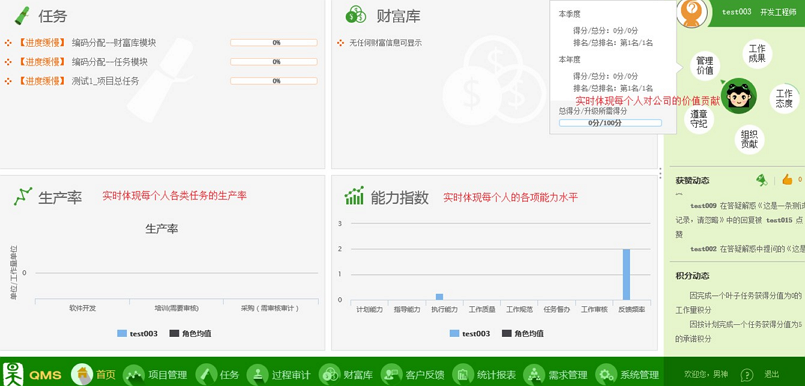
Task: Select the 管理价值 bubble
Action: click(705, 66)
